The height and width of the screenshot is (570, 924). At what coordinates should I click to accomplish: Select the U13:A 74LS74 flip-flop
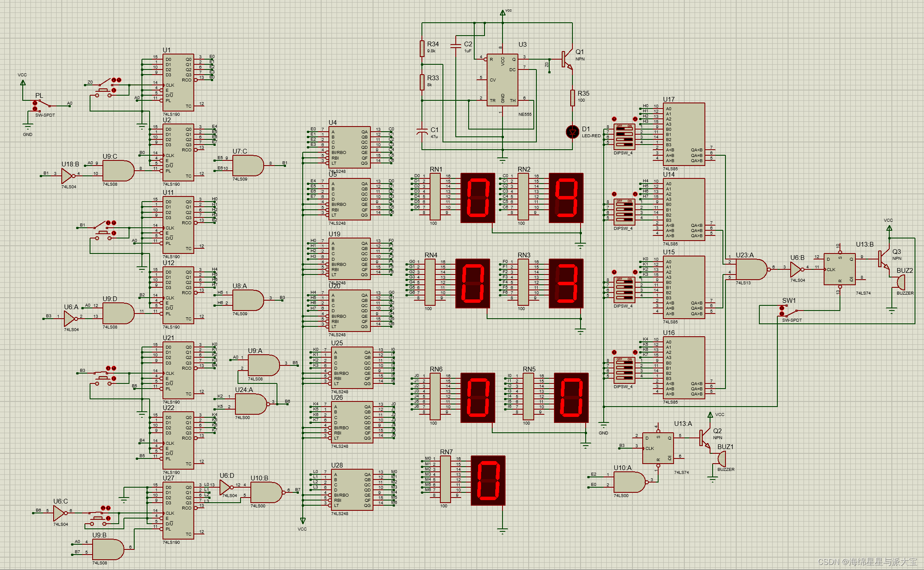[658, 448]
